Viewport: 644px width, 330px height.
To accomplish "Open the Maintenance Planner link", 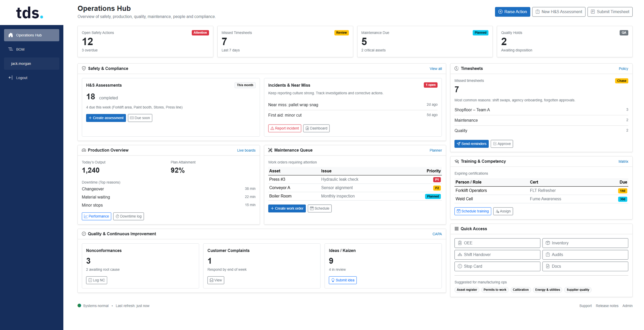I will pyautogui.click(x=435, y=150).
